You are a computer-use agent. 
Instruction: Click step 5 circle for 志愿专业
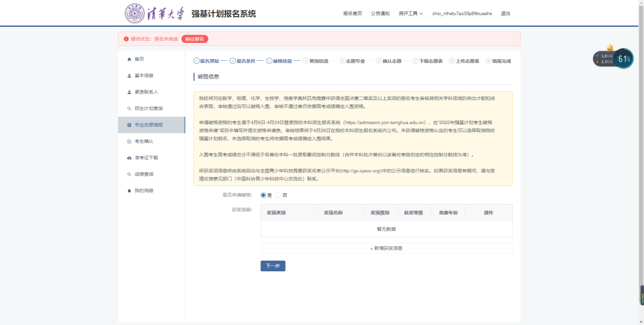tap(342, 61)
